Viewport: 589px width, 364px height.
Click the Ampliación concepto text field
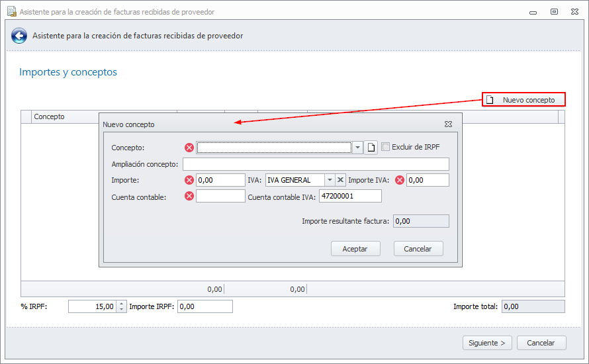pos(316,164)
